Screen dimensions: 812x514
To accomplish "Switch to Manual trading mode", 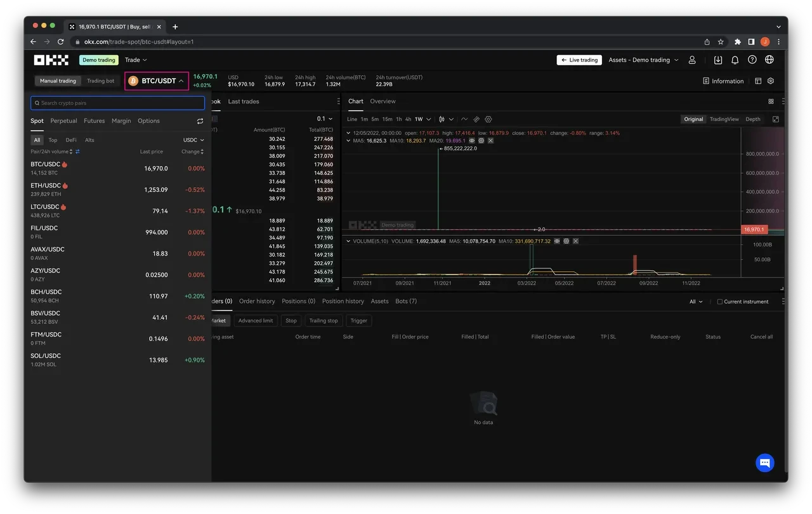I will tap(58, 81).
